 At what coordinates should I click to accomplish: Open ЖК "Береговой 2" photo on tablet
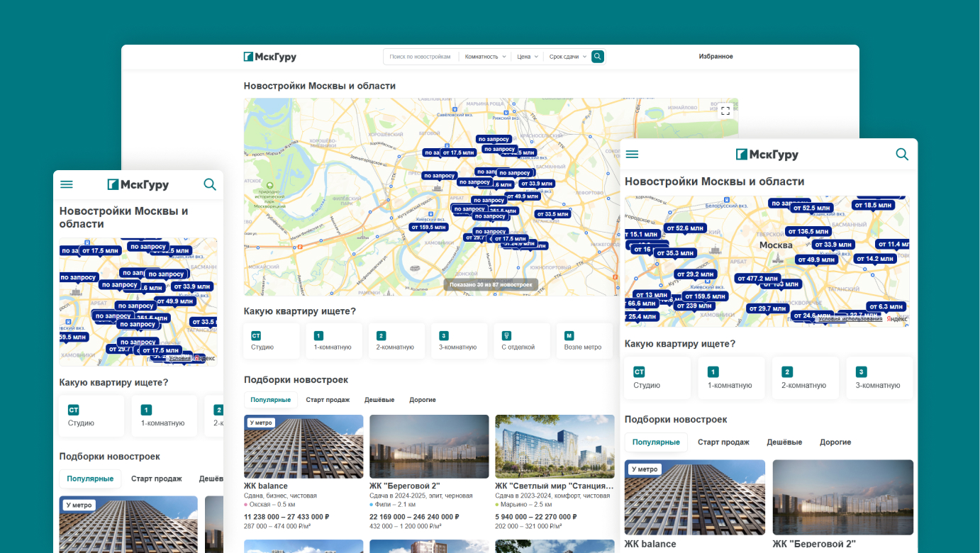843,497
